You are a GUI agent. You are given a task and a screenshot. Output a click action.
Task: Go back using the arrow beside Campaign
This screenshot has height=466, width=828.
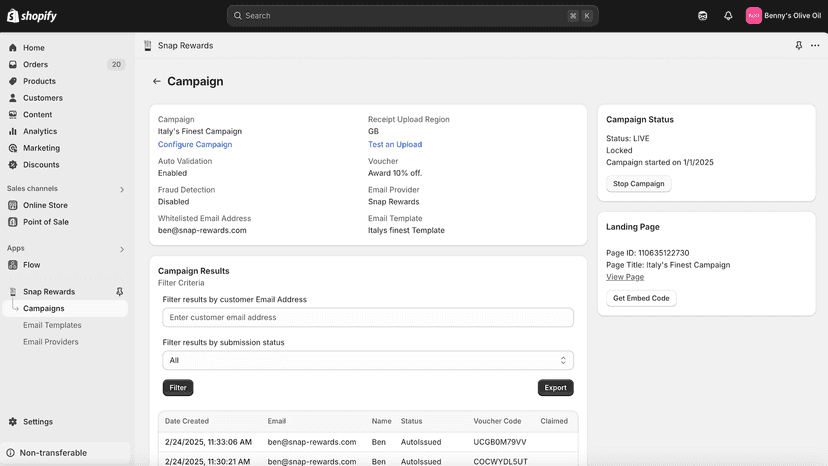pyautogui.click(x=156, y=81)
